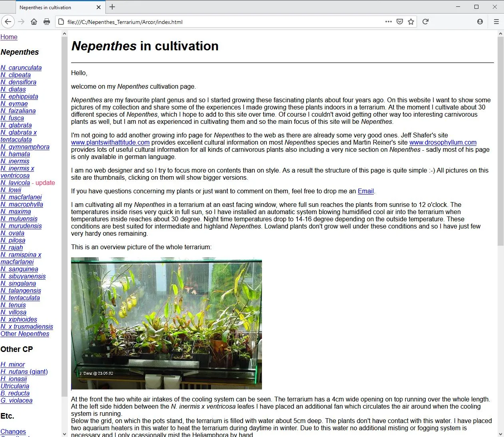Image resolution: width=504 pixels, height=437 pixels.
Task: Click the Home icon in toolbar
Action: click(34, 22)
